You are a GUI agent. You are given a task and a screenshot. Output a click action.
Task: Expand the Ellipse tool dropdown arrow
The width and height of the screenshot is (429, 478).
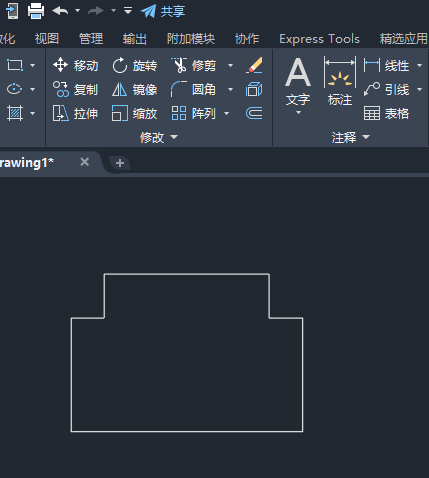point(32,89)
